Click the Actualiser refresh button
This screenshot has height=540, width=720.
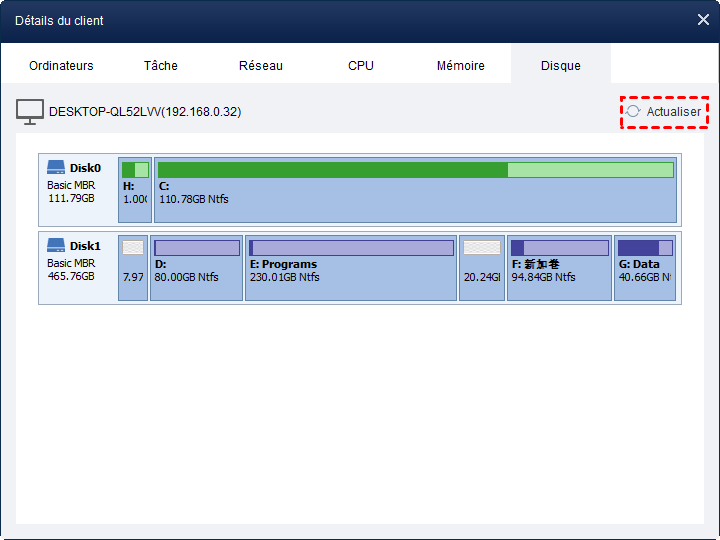pyautogui.click(x=664, y=112)
